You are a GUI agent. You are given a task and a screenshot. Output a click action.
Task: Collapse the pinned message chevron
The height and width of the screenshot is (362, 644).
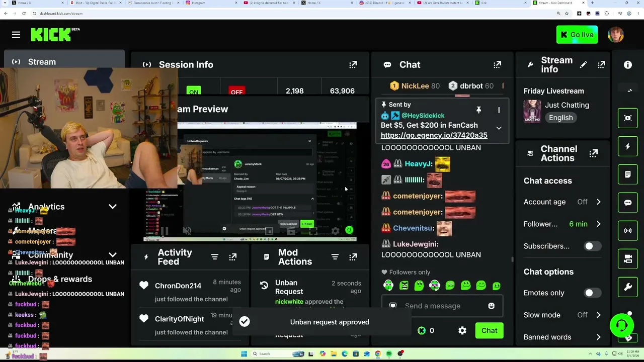[499, 128]
